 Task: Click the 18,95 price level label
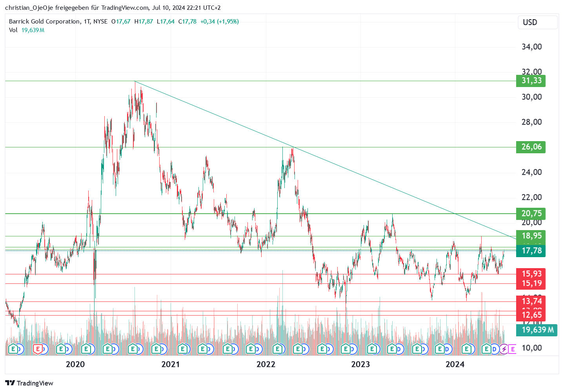point(531,236)
